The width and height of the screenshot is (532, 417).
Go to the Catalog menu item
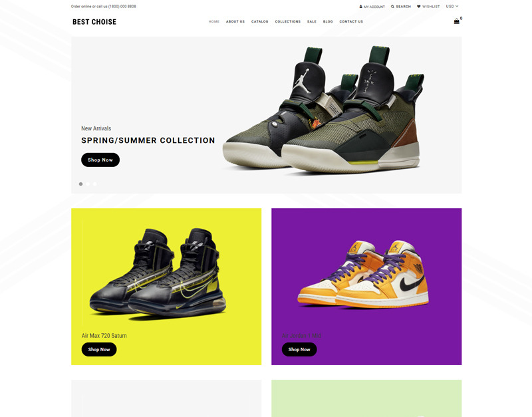tap(259, 21)
